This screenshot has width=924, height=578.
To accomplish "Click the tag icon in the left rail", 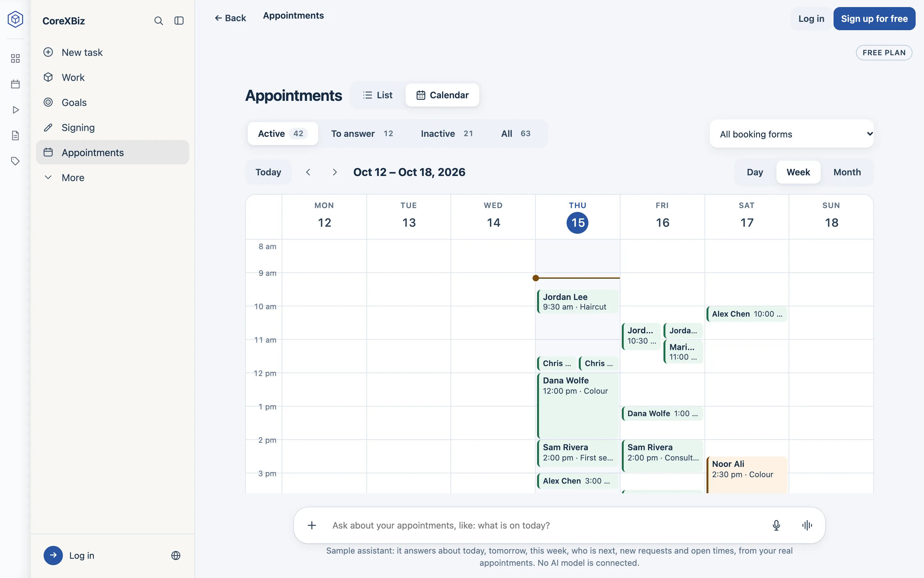I will tap(15, 161).
